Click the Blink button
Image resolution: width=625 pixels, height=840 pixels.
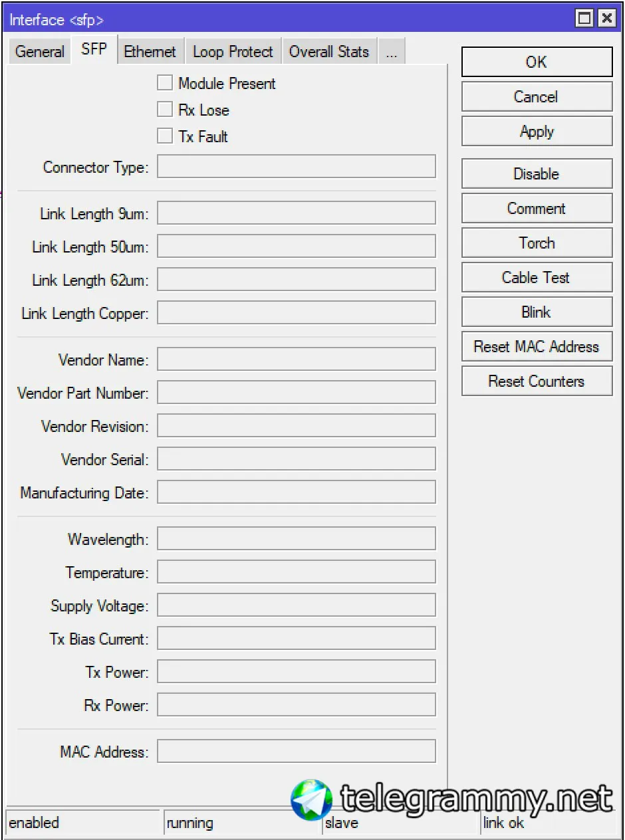[x=537, y=312]
